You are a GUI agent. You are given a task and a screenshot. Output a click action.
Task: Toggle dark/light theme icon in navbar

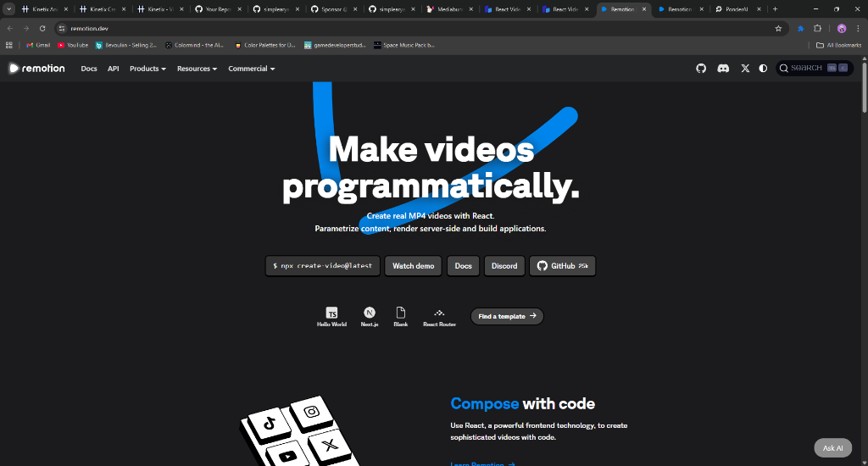pyautogui.click(x=763, y=68)
